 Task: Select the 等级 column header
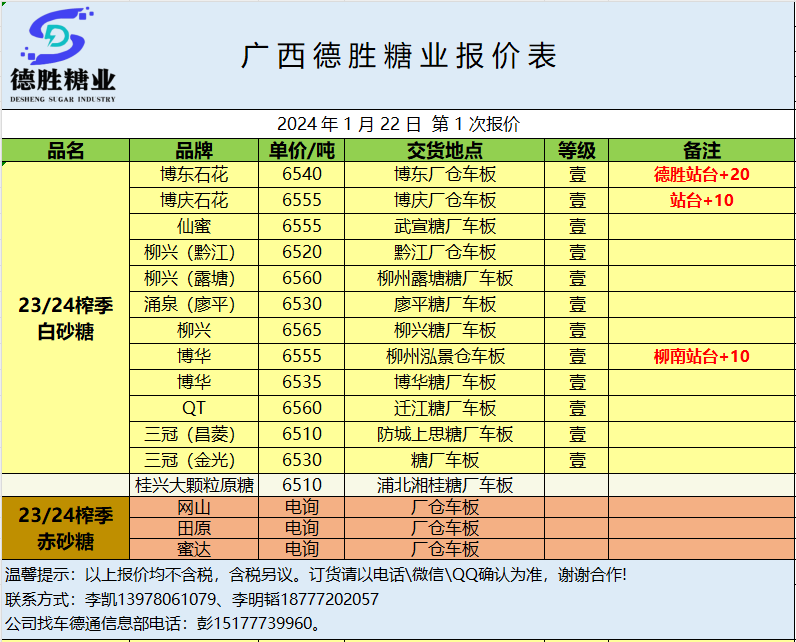(577, 151)
